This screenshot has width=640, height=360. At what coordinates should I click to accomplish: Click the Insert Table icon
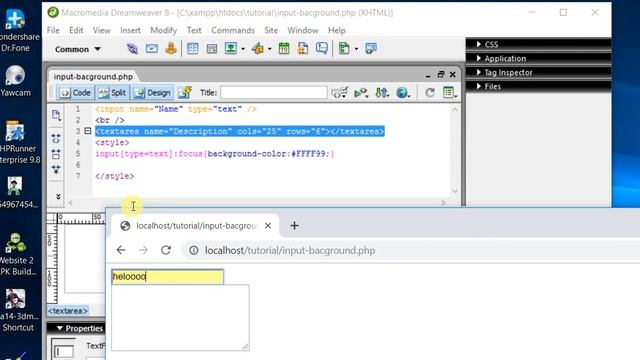(x=192, y=49)
